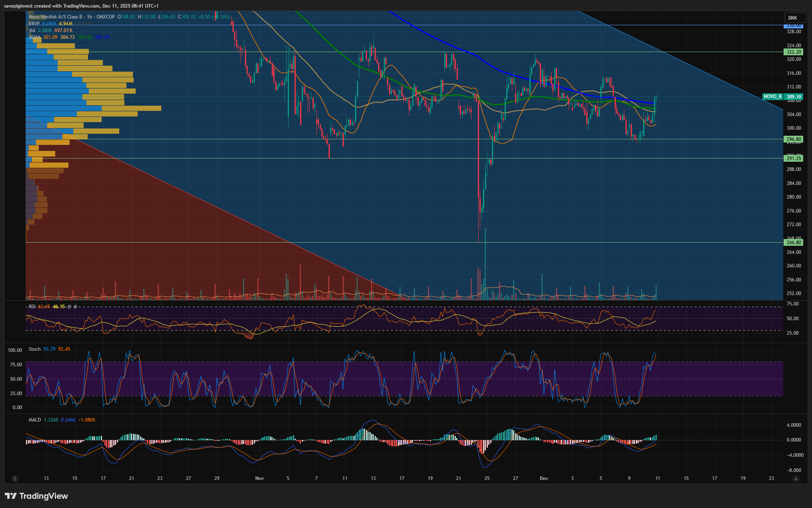Open the RSI indicator legend
Screen dimensions: 812x508
click(32, 307)
